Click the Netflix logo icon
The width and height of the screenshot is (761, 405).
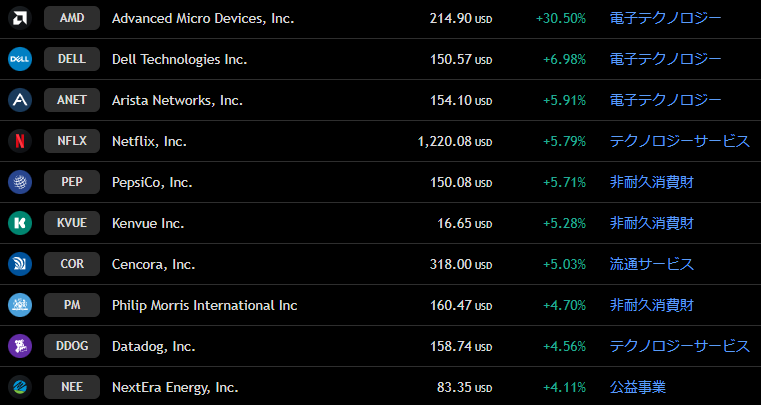click(x=20, y=141)
